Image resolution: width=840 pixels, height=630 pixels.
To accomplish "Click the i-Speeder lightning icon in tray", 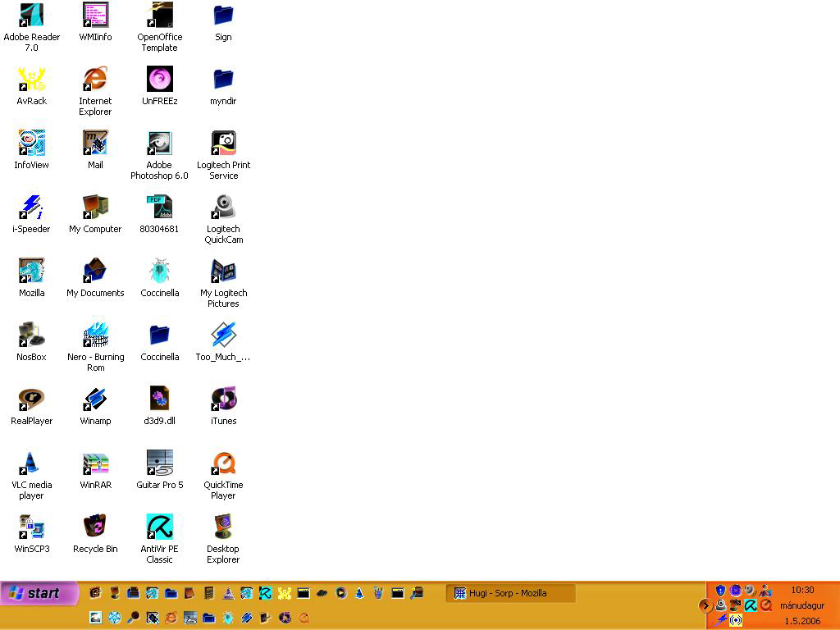I will (x=721, y=620).
